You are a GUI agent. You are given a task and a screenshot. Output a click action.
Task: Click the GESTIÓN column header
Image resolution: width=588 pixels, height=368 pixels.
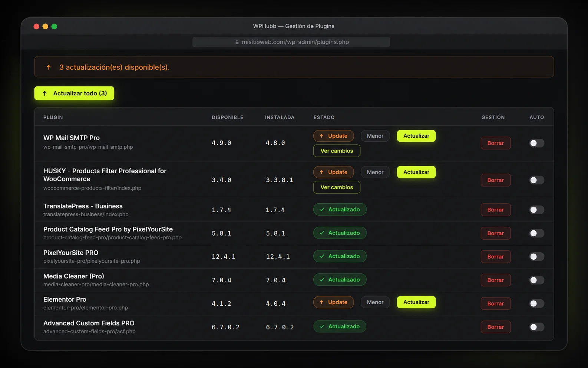click(x=493, y=117)
